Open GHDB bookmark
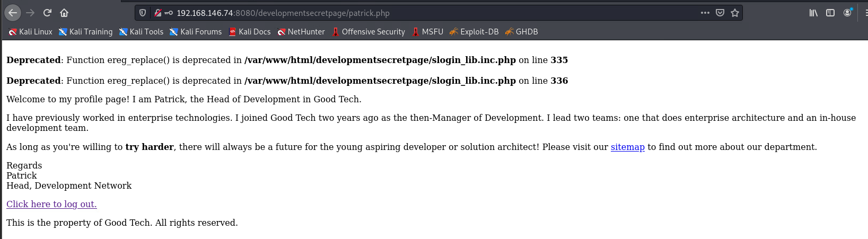Viewport: 868px width, 239px height. [x=522, y=32]
